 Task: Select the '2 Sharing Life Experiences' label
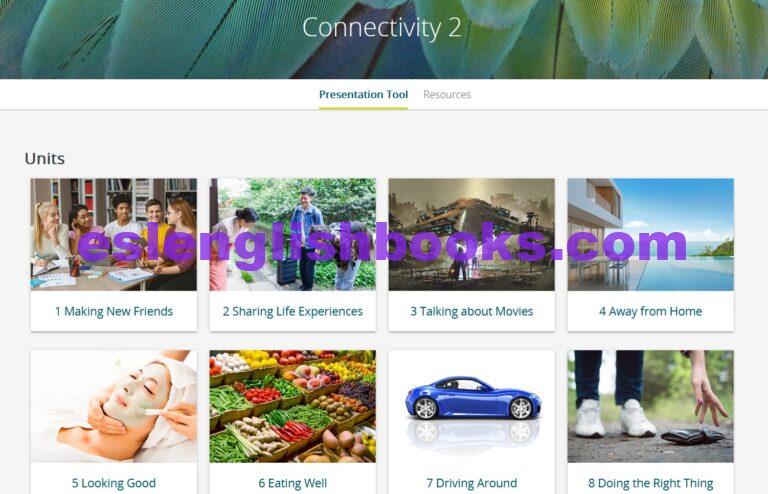coord(292,311)
